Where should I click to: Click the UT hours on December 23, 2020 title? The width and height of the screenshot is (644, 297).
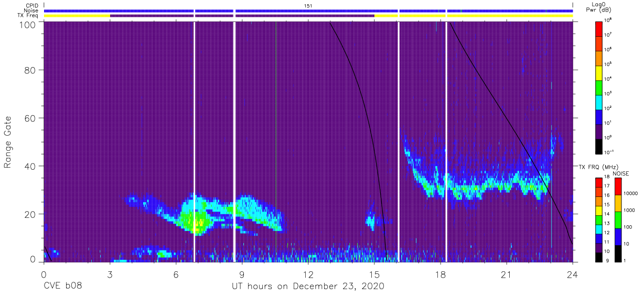308,286
